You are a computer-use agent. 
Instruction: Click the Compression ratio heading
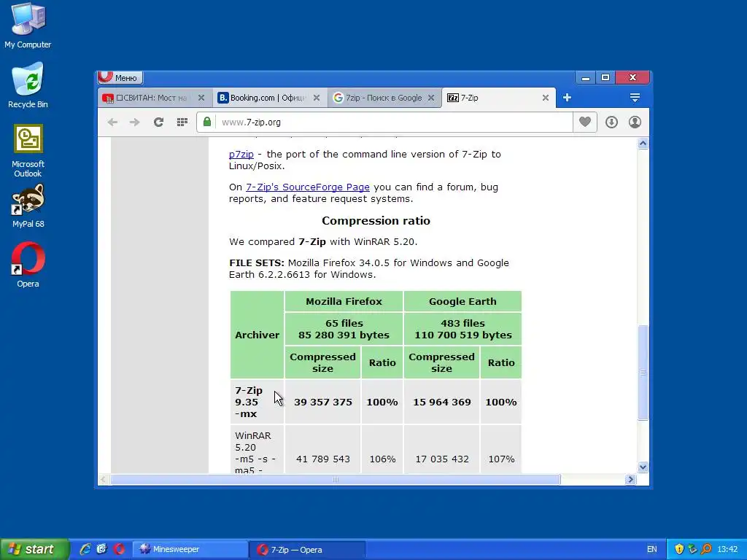click(x=376, y=220)
